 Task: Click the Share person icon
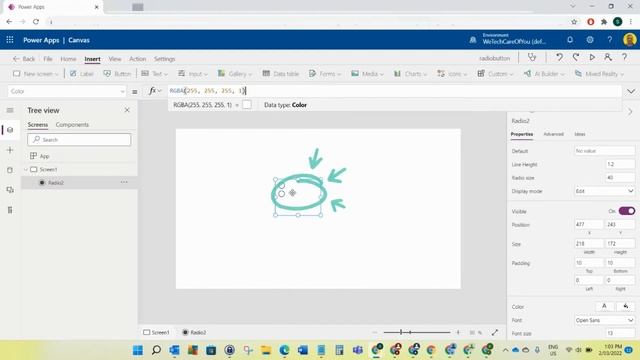(608, 58)
